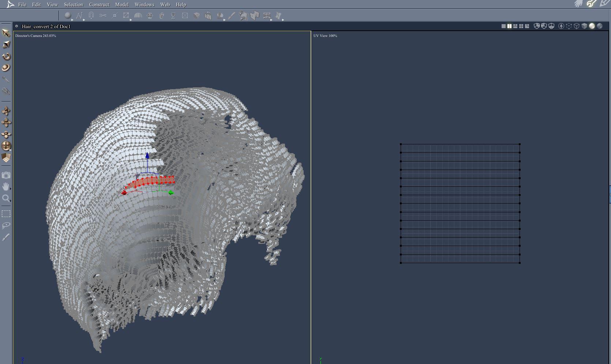Screen dimensions: 611x364
Task: Enable wireframe cube display mode
Action: tap(577, 26)
